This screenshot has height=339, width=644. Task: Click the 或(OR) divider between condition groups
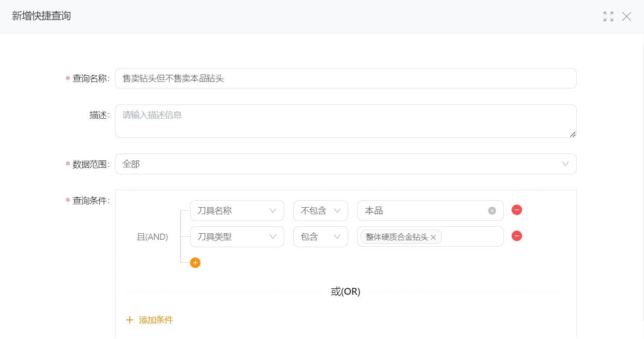point(345,291)
